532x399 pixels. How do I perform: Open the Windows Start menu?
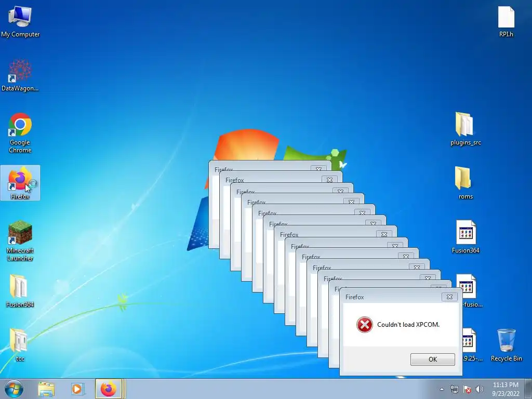point(14,389)
